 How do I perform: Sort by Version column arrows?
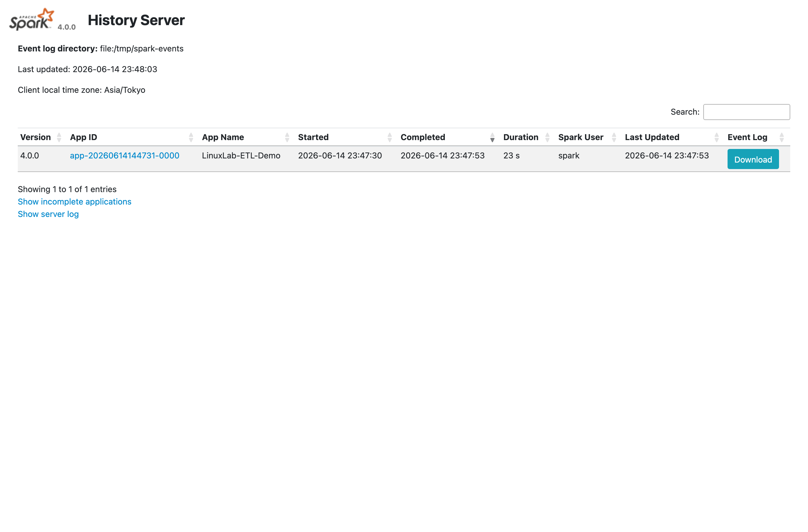(x=59, y=137)
